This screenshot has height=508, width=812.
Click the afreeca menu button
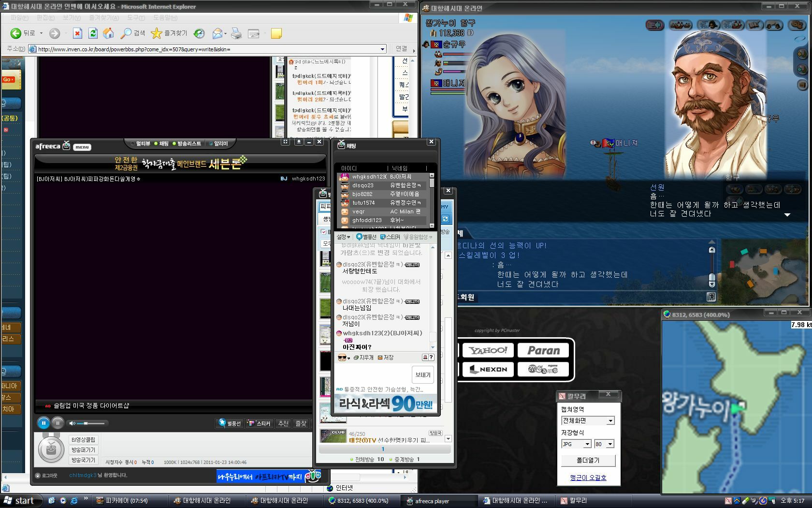(82, 147)
